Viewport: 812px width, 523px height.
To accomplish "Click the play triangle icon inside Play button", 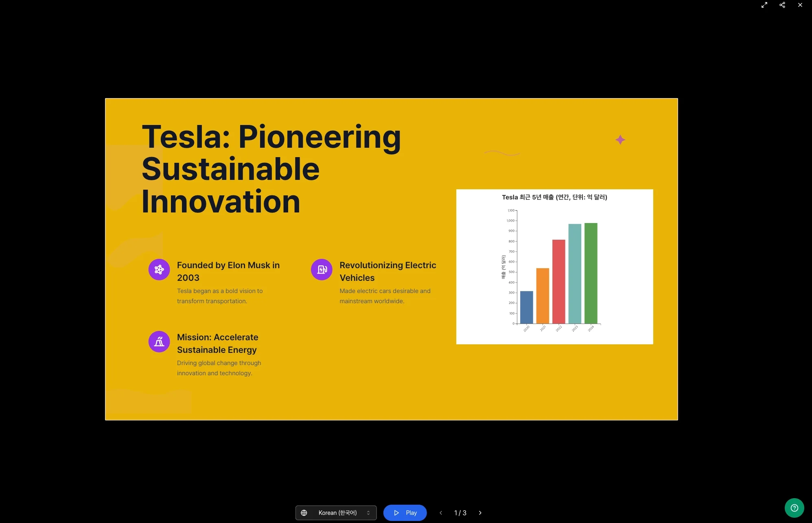I will click(x=396, y=513).
